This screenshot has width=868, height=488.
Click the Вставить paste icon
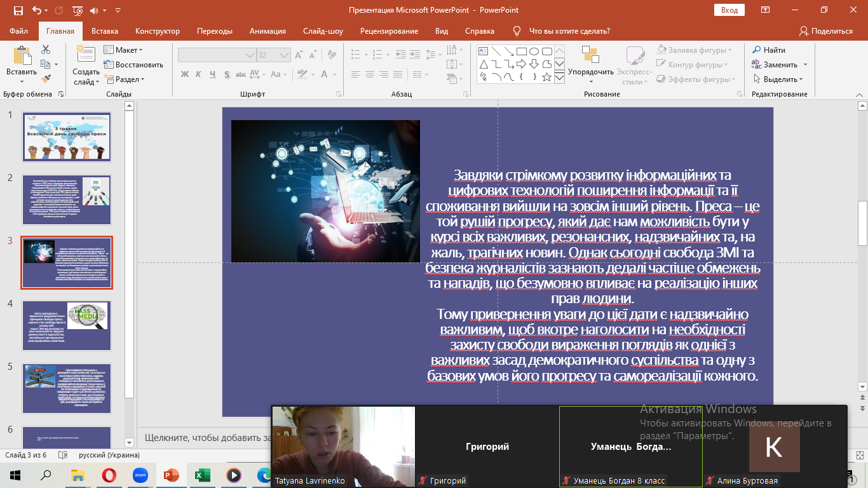22,56
